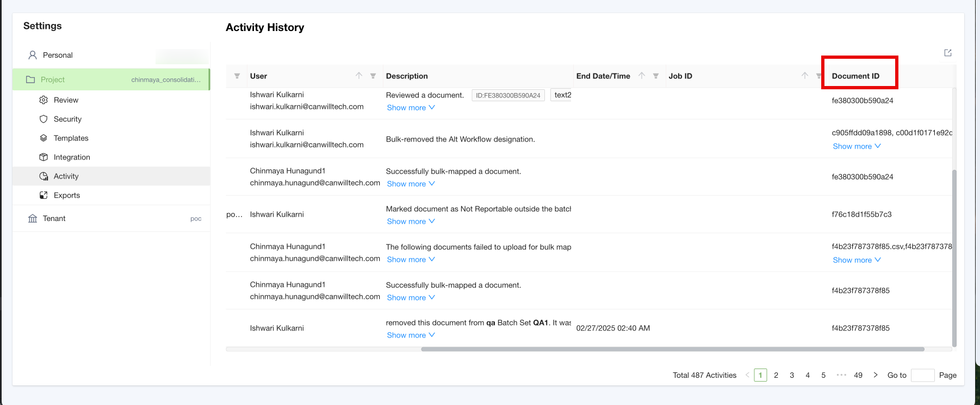This screenshot has height=405, width=980.
Task: Click the Go to page input field
Action: pyautogui.click(x=922, y=375)
